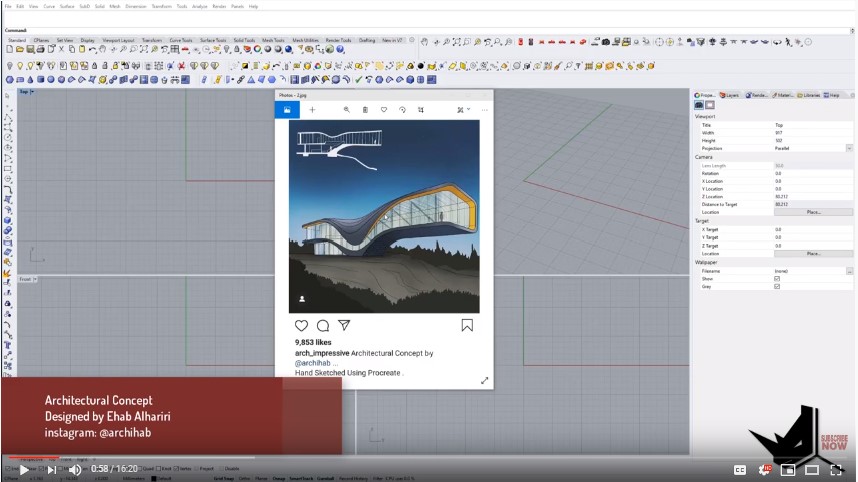Save the Rhino model icon

coord(30,49)
